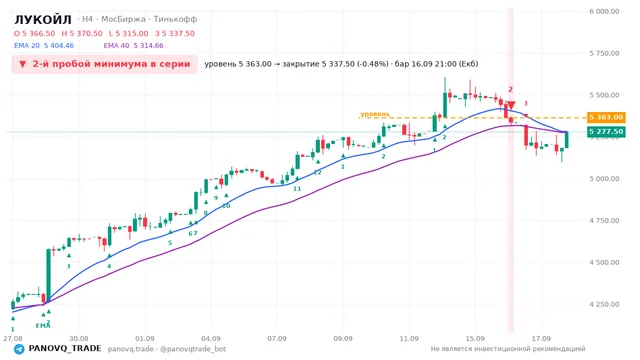The height and width of the screenshot is (360, 640).
Task: Click the orange 5 363.00 price label
Action: [x=606, y=118]
